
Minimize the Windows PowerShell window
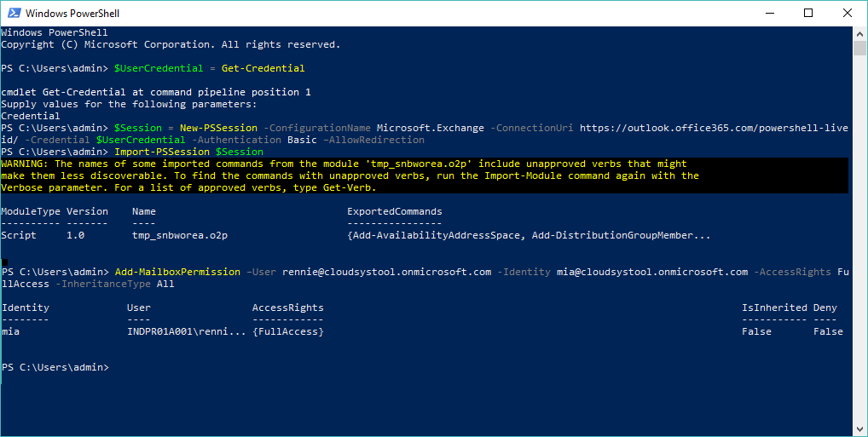click(x=769, y=13)
